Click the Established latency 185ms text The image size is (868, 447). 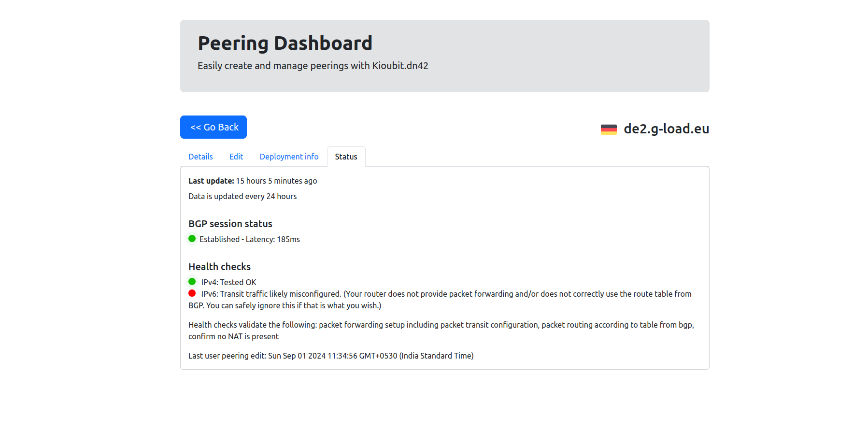pyautogui.click(x=249, y=239)
